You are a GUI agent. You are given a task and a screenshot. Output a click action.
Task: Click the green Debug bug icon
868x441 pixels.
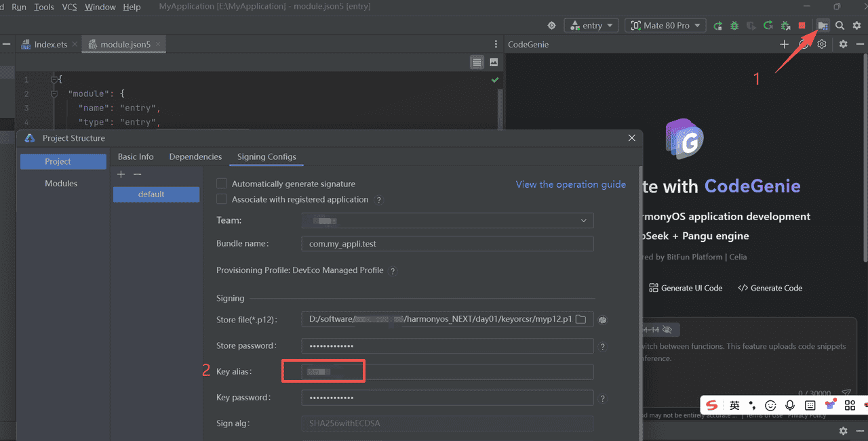coord(734,26)
